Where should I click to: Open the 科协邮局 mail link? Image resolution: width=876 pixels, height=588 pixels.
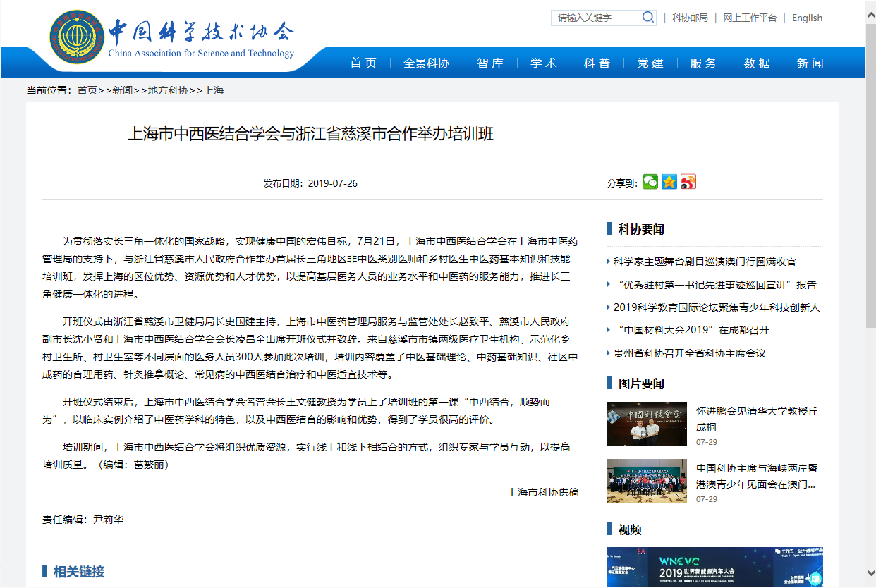pos(690,18)
